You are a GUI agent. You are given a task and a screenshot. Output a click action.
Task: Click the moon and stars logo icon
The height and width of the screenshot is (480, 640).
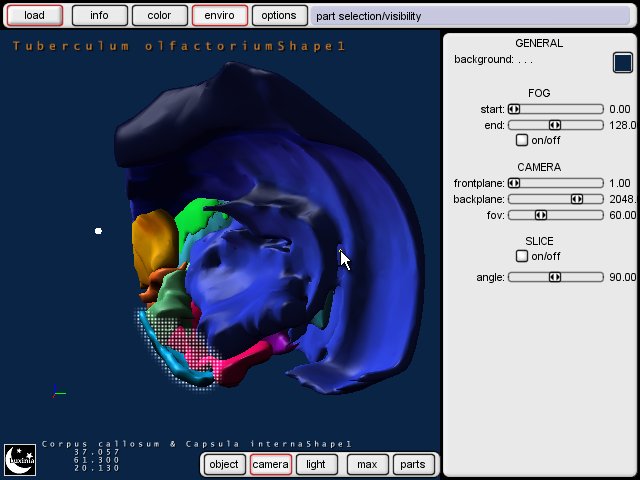click(21, 460)
